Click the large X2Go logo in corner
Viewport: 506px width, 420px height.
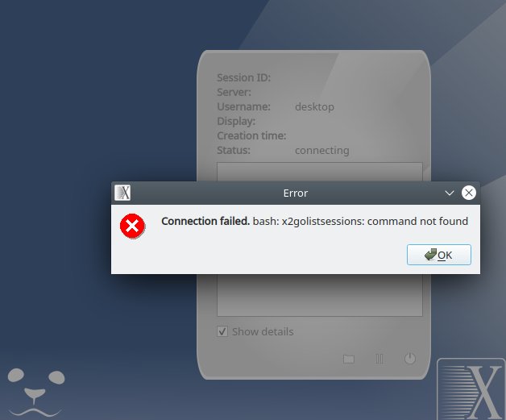471,389
